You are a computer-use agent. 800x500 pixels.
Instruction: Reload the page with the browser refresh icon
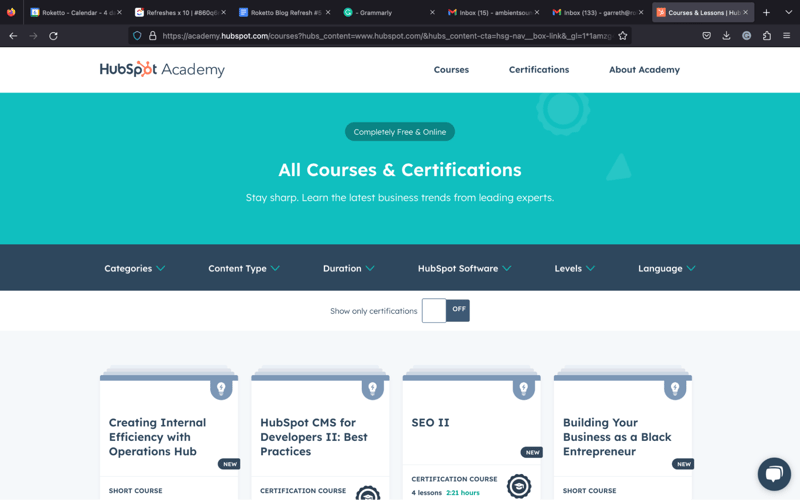click(53, 35)
